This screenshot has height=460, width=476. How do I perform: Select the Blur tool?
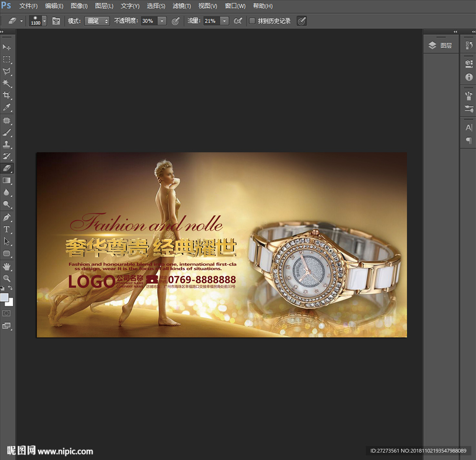(7, 192)
